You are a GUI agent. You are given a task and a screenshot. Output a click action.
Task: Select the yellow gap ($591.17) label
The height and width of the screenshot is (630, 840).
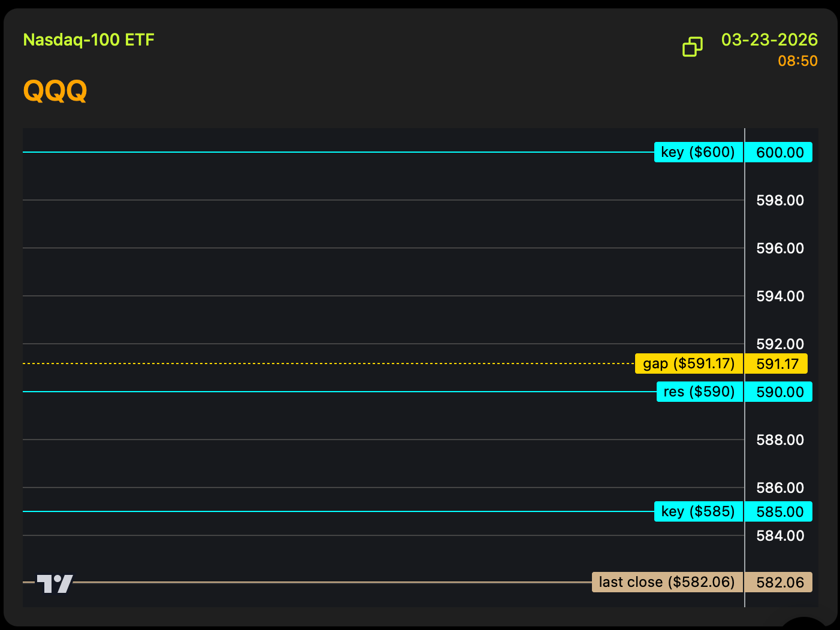click(688, 364)
